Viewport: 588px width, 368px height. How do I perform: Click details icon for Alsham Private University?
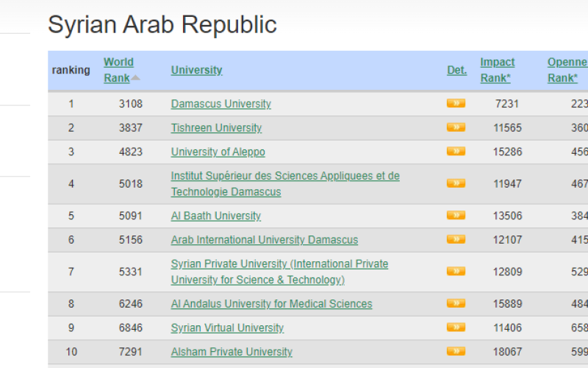pyautogui.click(x=456, y=351)
